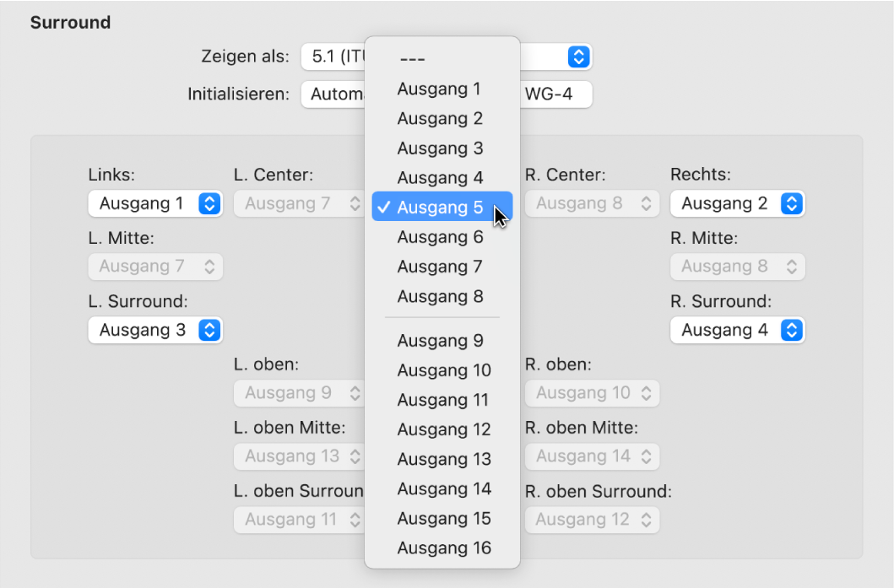894x588 pixels.
Task: Click the blue chevron icon on the Rechts popup
Action: (x=791, y=203)
